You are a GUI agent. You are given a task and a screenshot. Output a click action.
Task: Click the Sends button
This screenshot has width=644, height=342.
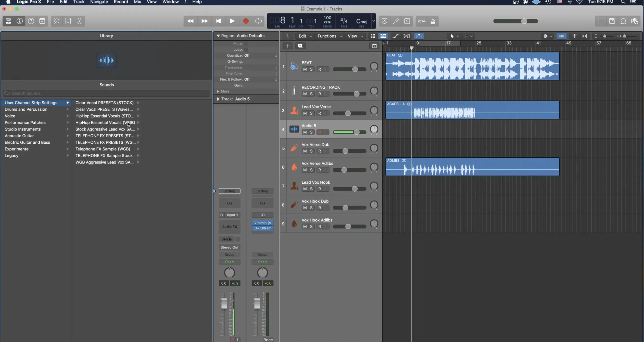tap(226, 239)
